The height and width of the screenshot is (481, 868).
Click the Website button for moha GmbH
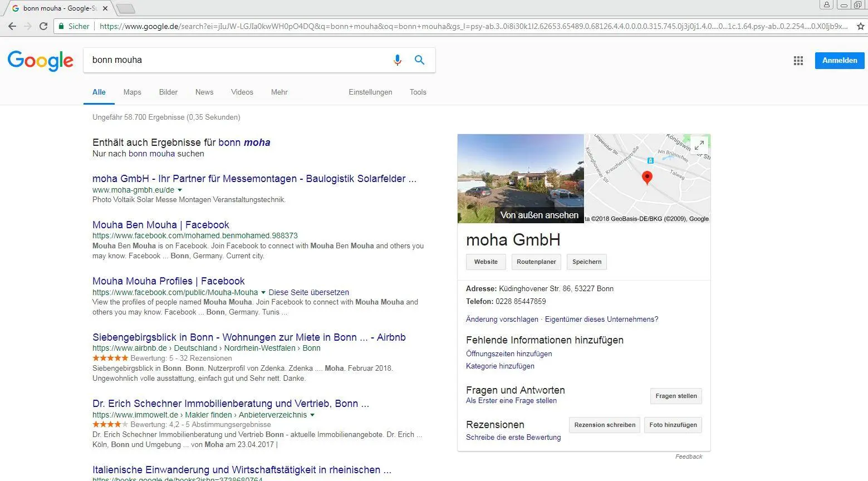click(486, 262)
